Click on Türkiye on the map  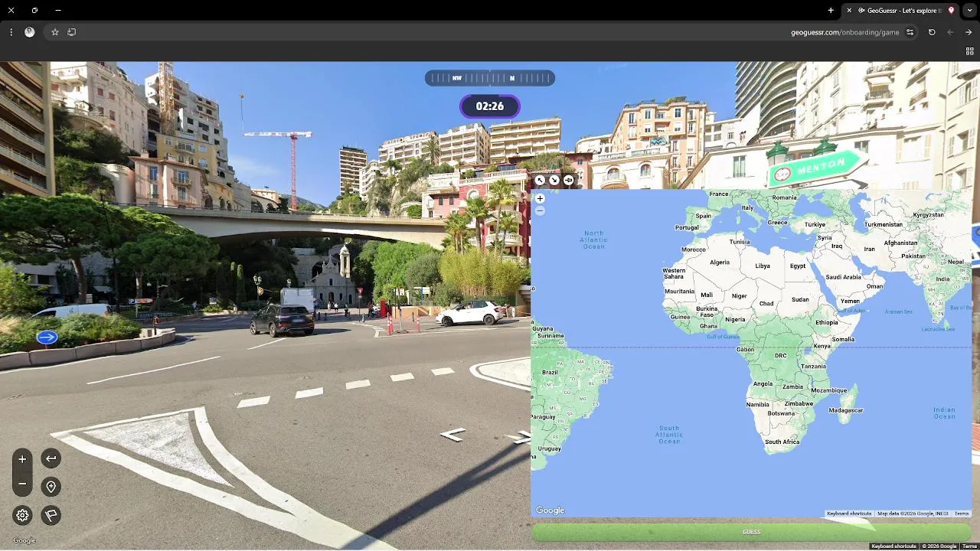coord(815,224)
